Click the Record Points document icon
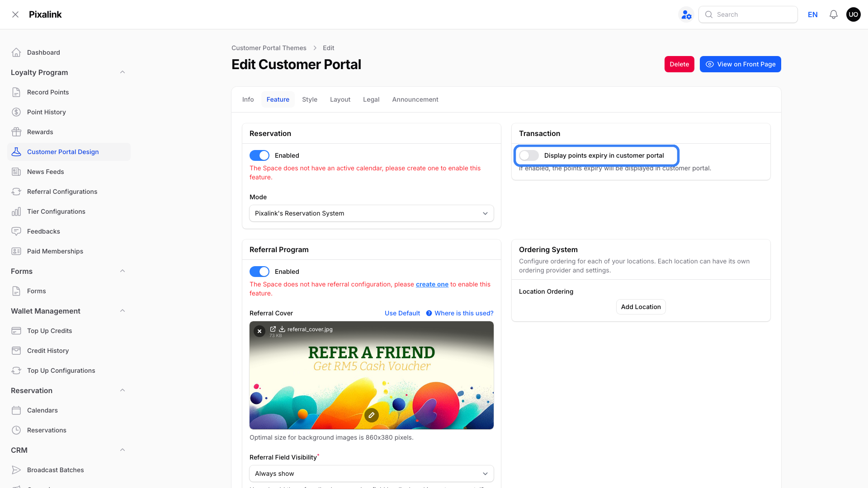 [16, 92]
